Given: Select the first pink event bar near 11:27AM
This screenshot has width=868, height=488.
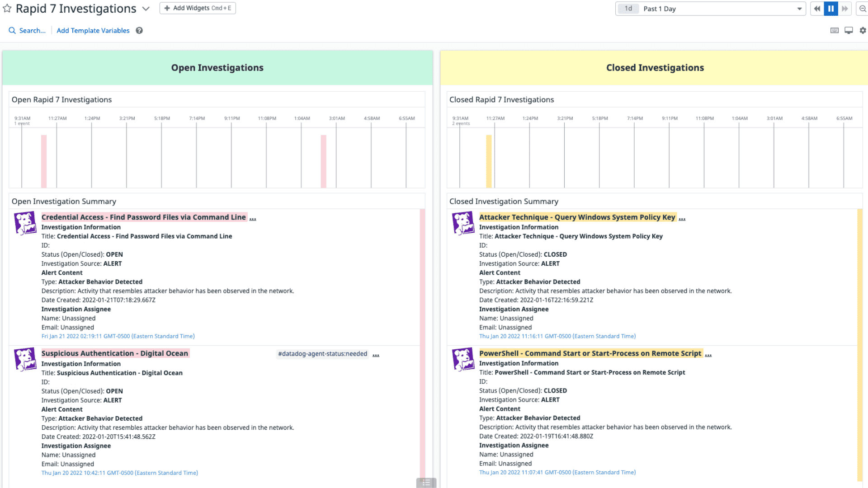Looking at the screenshot, I should 44,161.
